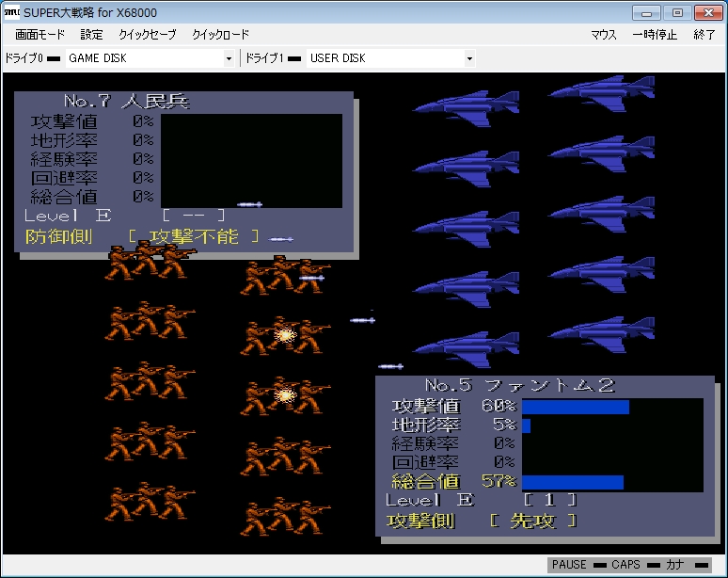Click the ドライブ0 activity indicator
Viewport: 728px width, 578px height.
(x=54, y=58)
